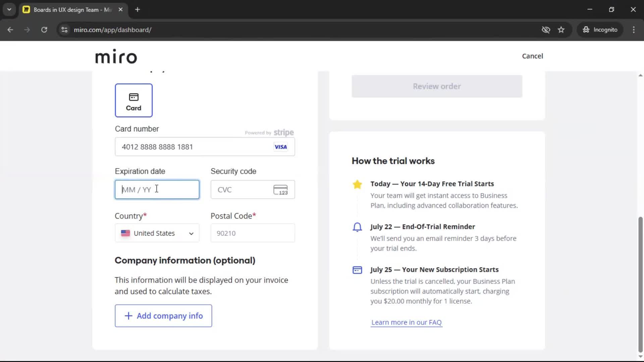
Task: Click Cancel at the top right
Action: point(532,56)
